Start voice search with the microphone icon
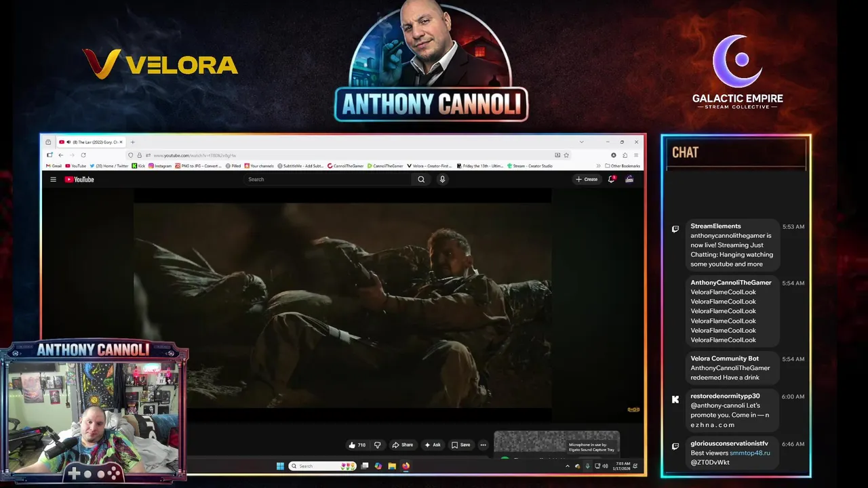Screen dimensions: 868x488 tap(442, 180)
